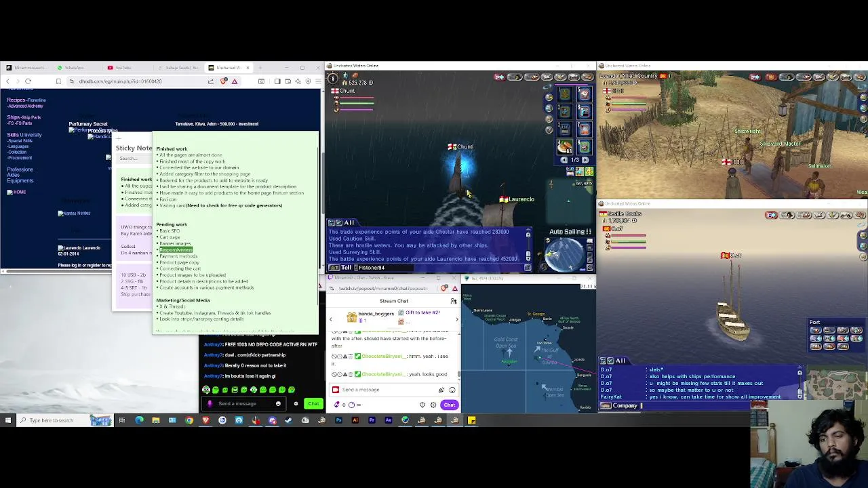Click the share icon in the address bar
Image resolution: width=868 pixels, height=488 pixels.
(211, 81)
